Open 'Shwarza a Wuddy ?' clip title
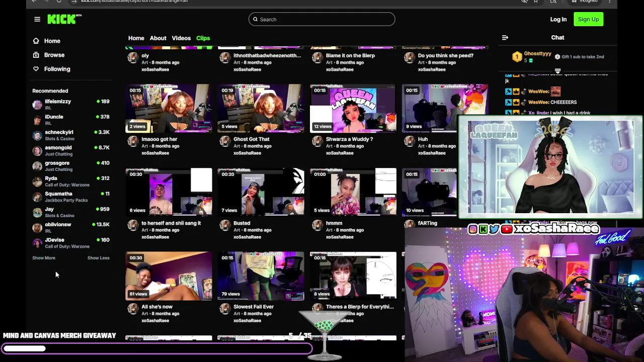This screenshot has width=644, height=362. point(350,139)
